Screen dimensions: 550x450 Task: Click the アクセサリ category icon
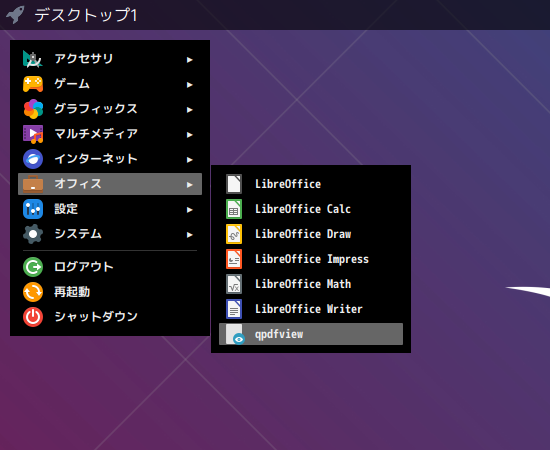click(x=33, y=59)
